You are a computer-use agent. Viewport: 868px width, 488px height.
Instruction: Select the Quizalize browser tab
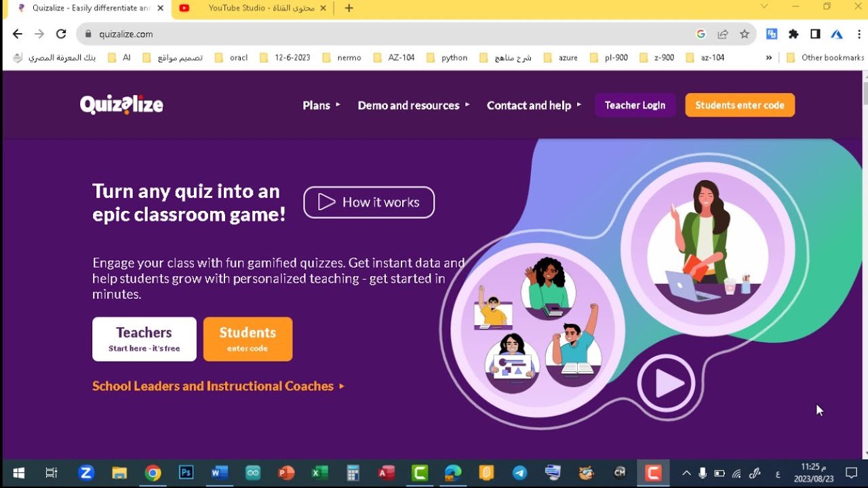point(88,8)
